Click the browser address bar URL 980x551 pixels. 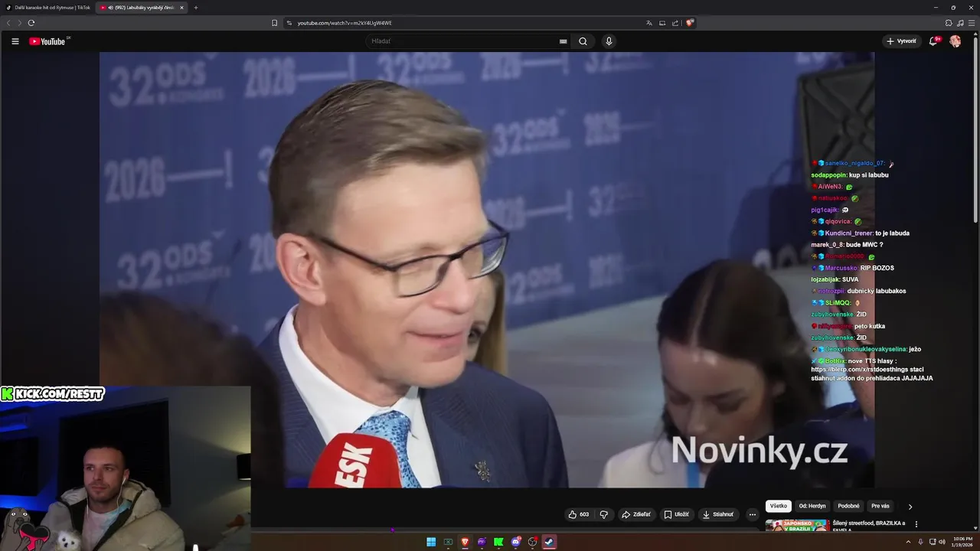coord(345,23)
